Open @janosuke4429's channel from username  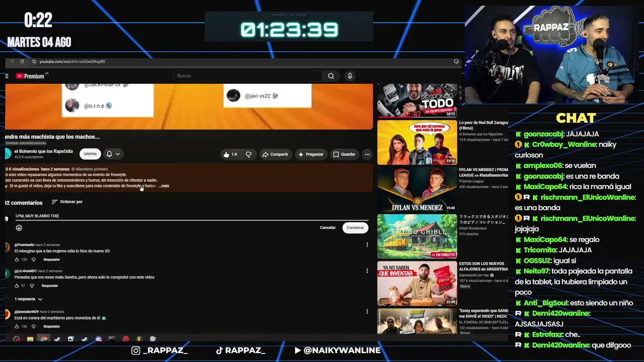[x=26, y=312]
